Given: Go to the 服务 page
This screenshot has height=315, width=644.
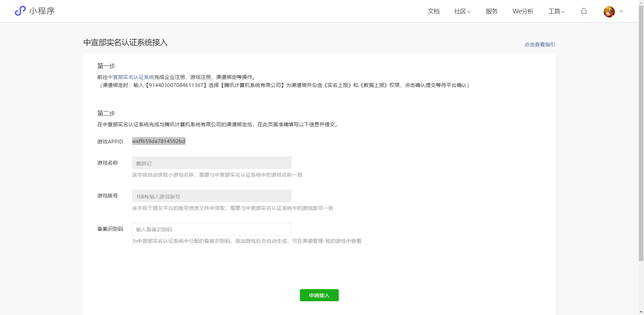Looking at the screenshot, I should coord(492,11).
